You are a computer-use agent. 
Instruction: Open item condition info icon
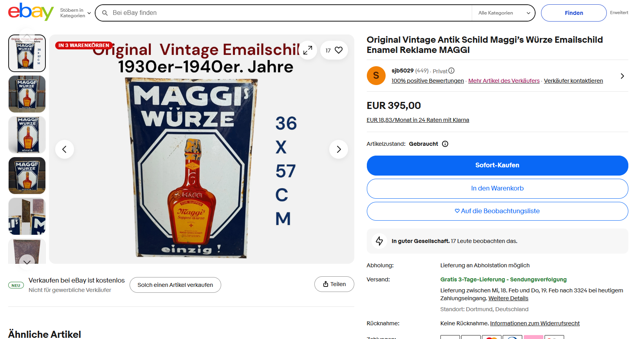click(445, 144)
